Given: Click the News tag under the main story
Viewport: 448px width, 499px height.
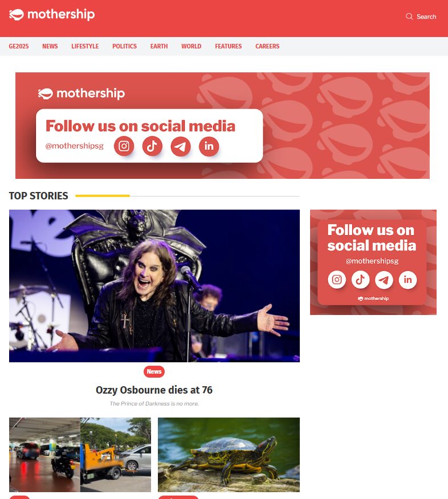Looking at the screenshot, I should click(154, 371).
